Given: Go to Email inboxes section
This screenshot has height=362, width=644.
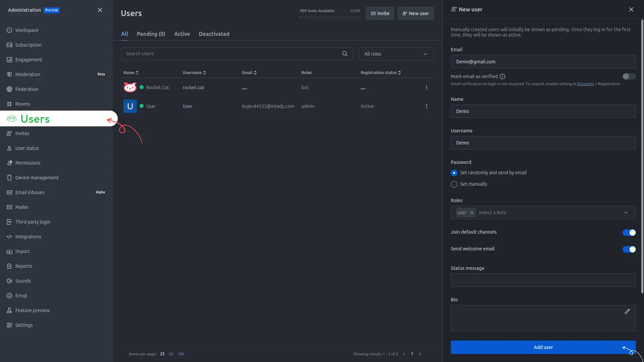Looking at the screenshot, I should click(30, 192).
